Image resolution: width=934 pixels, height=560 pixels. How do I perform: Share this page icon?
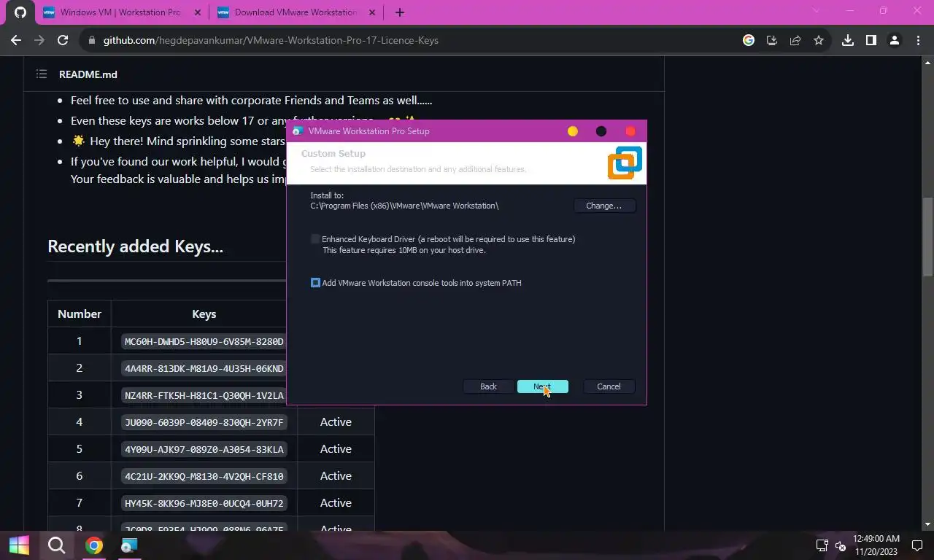[795, 40]
